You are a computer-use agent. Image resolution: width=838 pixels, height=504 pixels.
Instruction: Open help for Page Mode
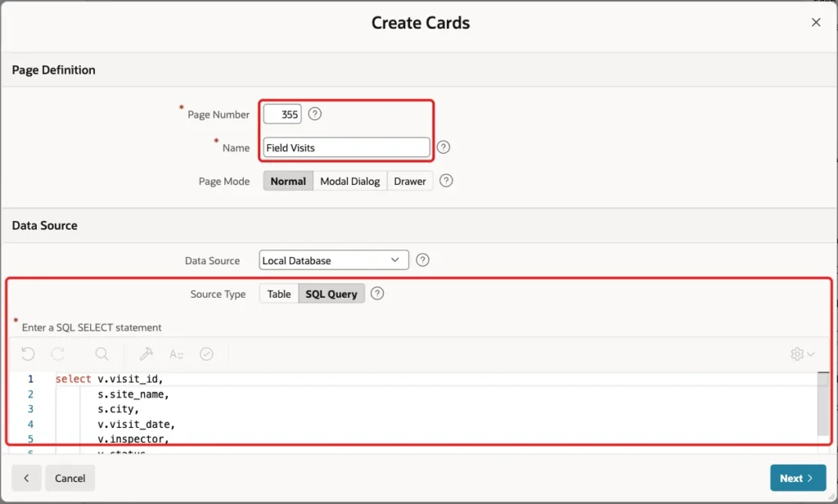(x=446, y=181)
